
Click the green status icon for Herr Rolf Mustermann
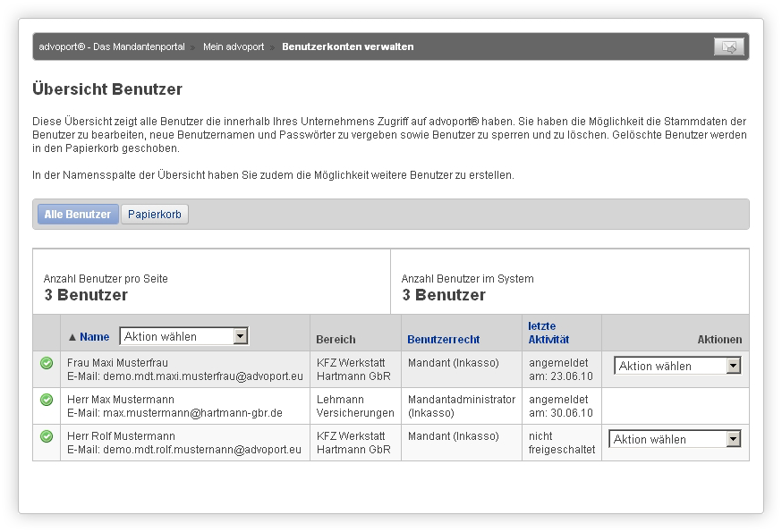(x=47, y=436)
